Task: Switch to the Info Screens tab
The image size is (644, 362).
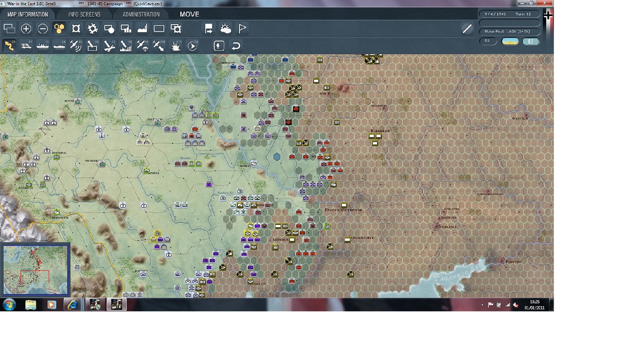Action: 84,14
